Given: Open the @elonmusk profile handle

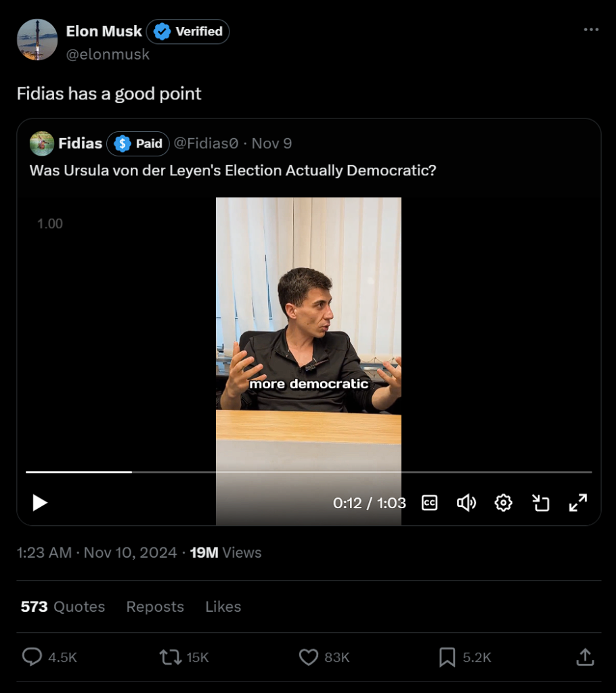Looking at the screenshot, I should tap(108, 55).
